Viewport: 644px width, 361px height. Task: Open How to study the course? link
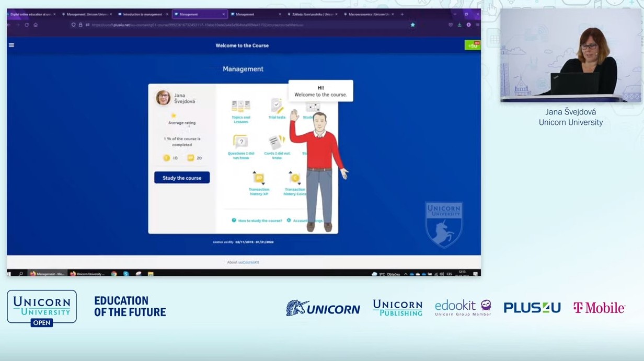tap(260, 220)
